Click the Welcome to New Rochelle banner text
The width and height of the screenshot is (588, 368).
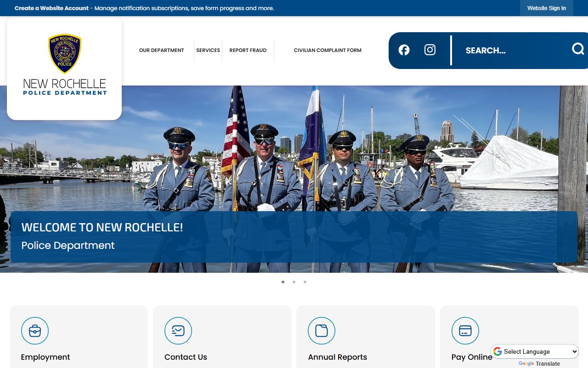tap(102, 227)
